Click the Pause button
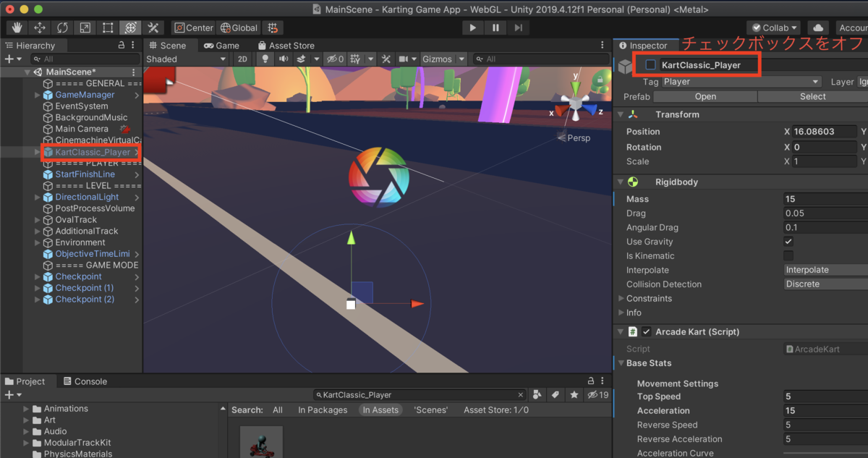The image size is (868, 458). point(495,27)
